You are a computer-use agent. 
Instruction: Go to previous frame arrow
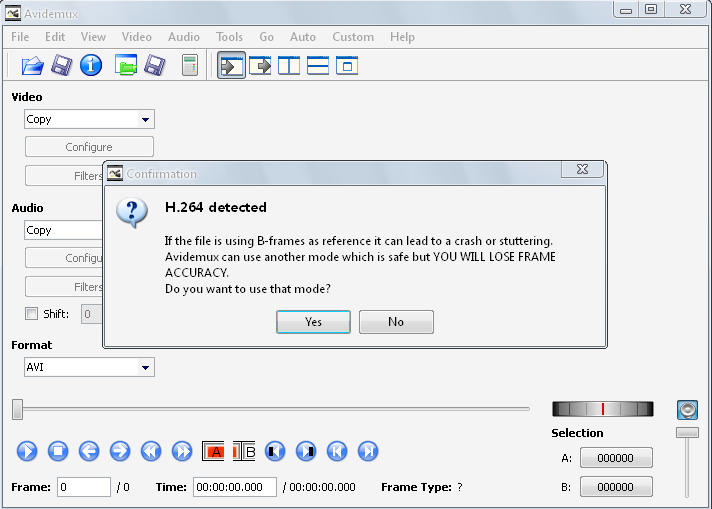89,451
